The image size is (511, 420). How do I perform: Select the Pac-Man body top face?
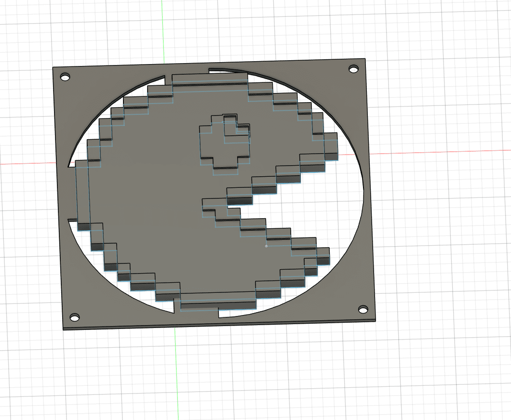[156, 196]
